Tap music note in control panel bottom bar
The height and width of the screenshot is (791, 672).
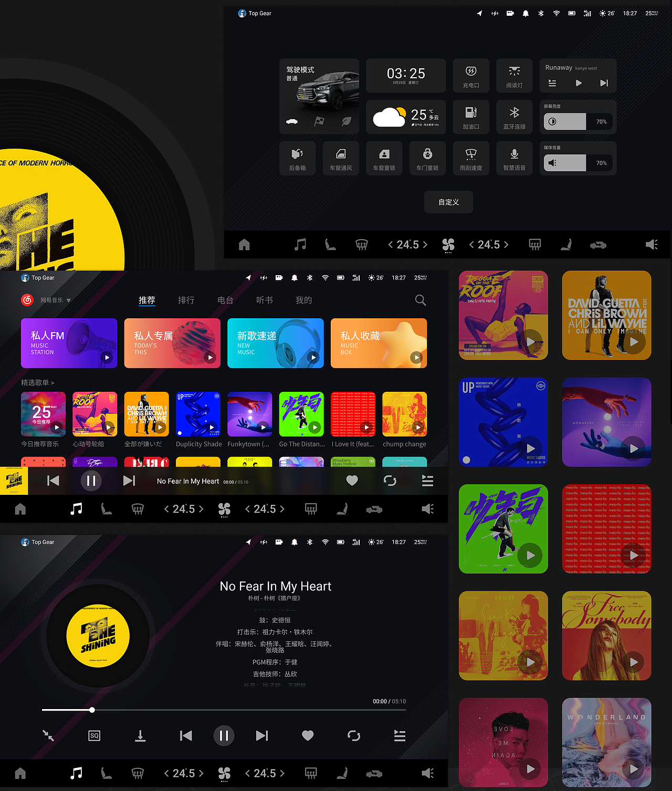[x=300, y=245]
